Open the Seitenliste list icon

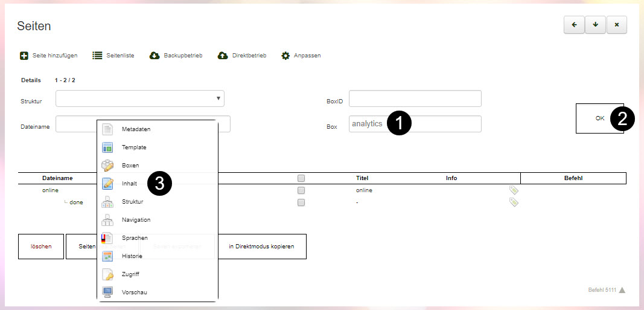(97, 56)
